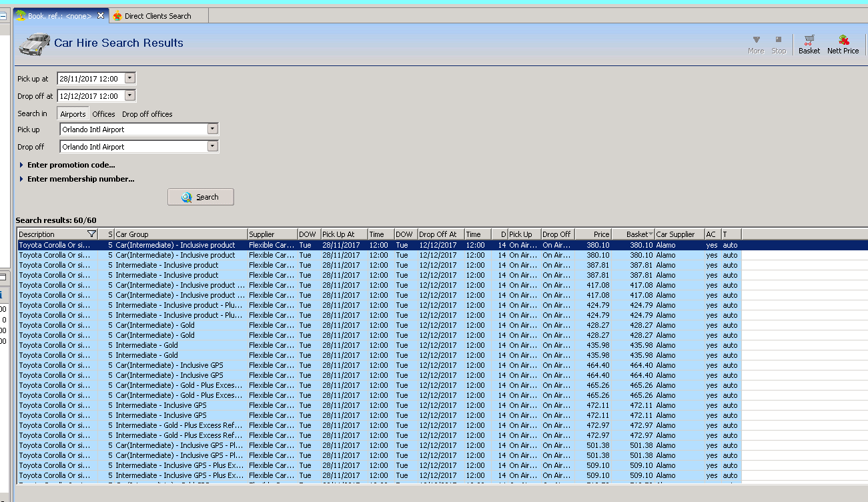Click the Basket shopping cart icon
This screenshot has height=502, width=868.
[x=809, y=40]
